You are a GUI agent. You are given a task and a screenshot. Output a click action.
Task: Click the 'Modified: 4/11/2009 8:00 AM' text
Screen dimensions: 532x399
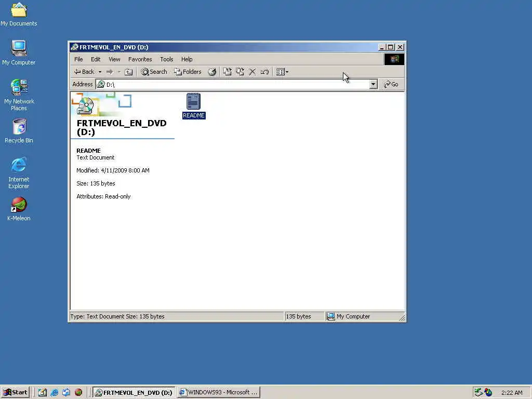113,170
